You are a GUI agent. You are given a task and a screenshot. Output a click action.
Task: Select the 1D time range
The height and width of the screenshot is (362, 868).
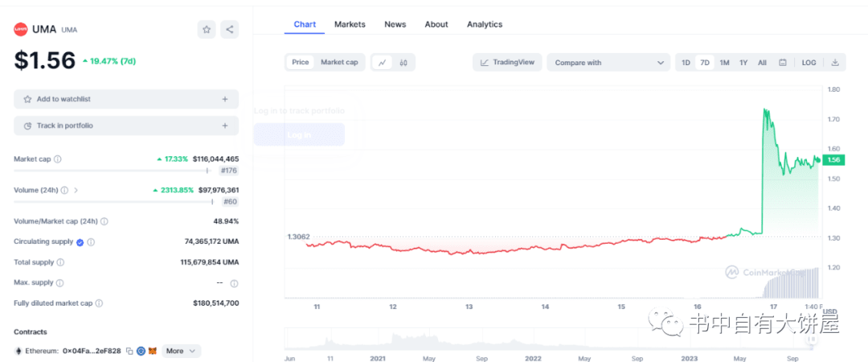pyautogui.click(x=686, y=63)
